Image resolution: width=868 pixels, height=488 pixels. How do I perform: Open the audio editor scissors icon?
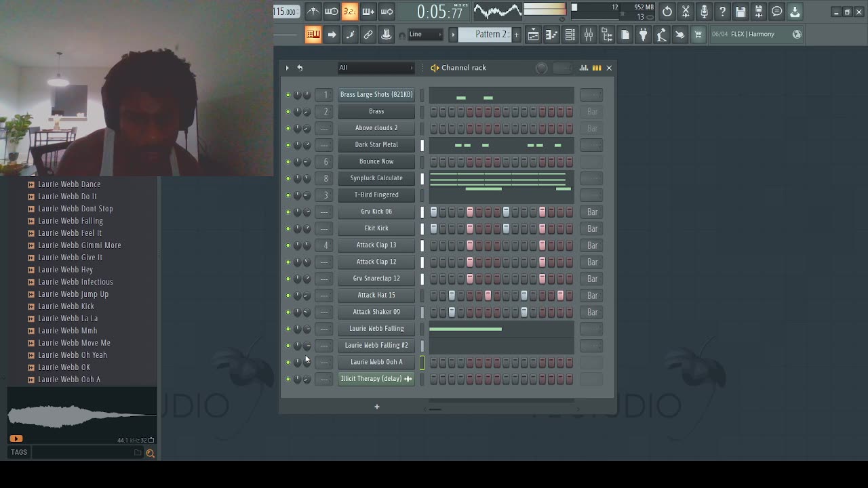pyautogui.click(x=686, y=11)
